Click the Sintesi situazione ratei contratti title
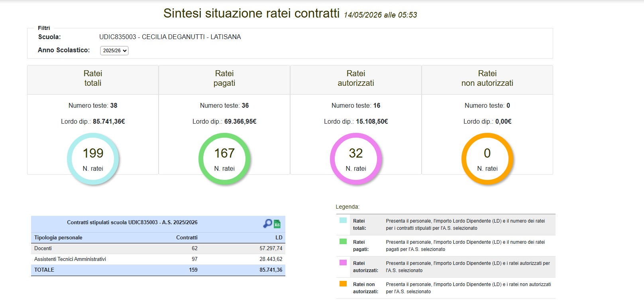The width and height of the screenshot is (644, 304). pos(251,13)
